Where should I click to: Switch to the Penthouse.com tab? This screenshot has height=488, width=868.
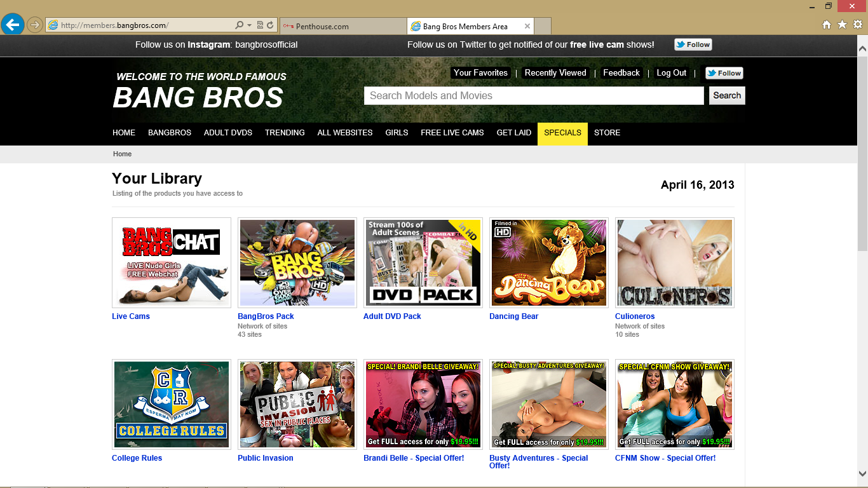click(343, 26)
